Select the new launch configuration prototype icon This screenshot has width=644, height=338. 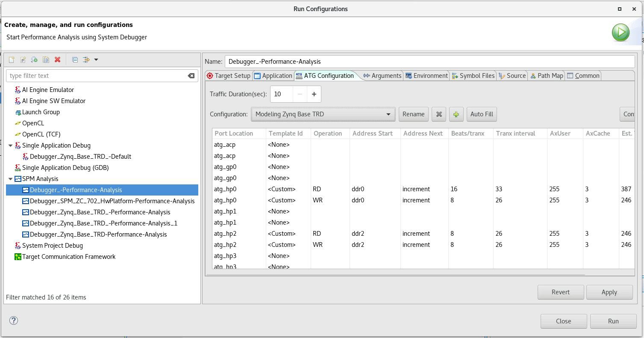22,59
